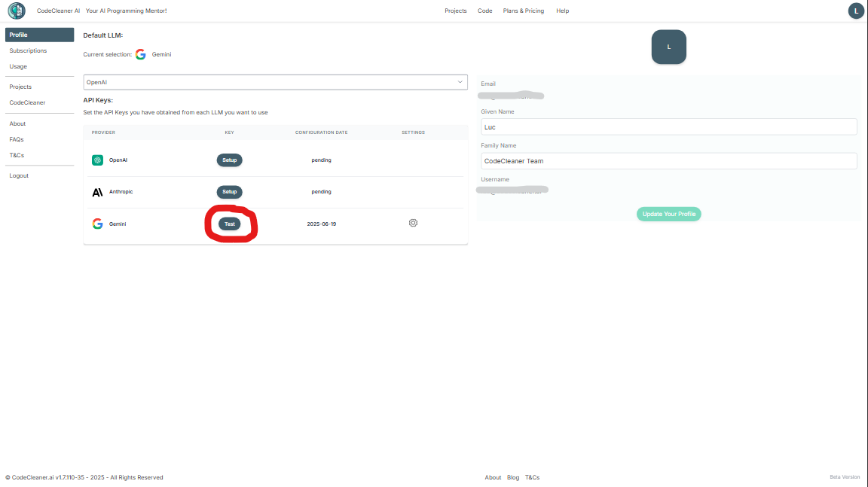Open Plans & Pricing page

point(523,11)
